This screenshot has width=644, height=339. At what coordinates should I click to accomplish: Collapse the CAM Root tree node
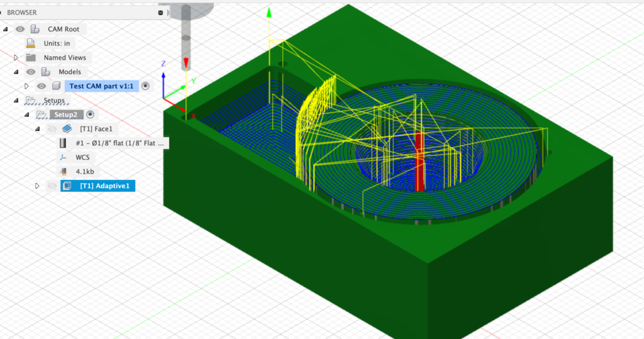coord(6,29)
